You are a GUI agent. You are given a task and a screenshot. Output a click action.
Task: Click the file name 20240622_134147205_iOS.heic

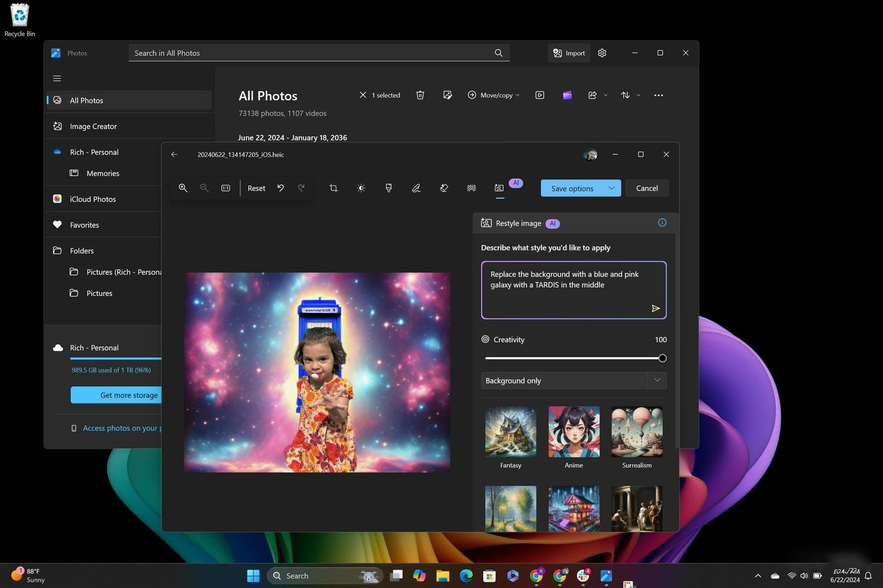(x=241, y=155)
